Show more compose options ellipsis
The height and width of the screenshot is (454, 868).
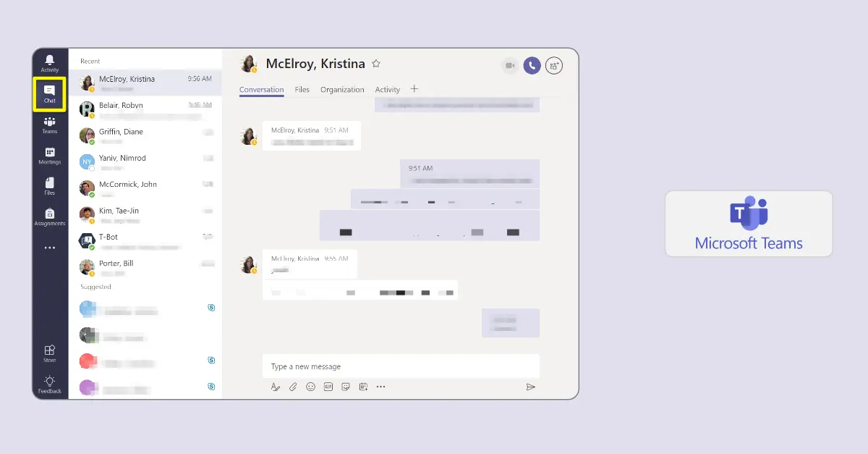coord(381,387)
